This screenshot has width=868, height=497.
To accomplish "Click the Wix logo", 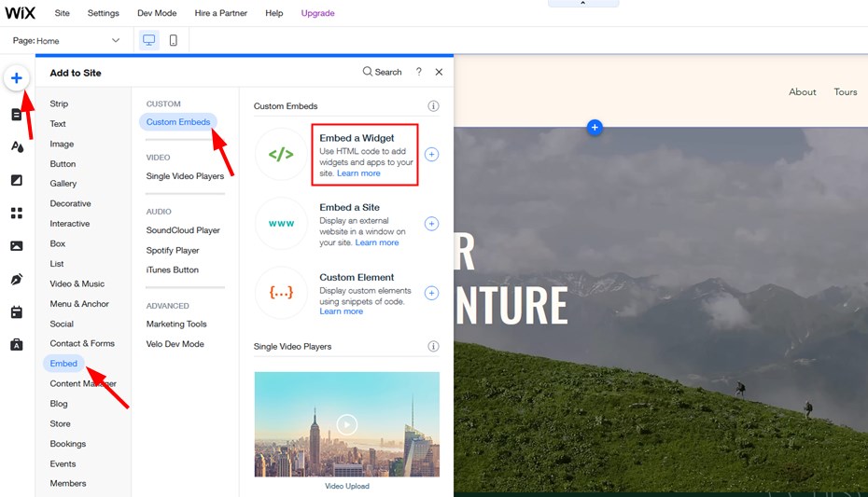I will tap(20, 13).
